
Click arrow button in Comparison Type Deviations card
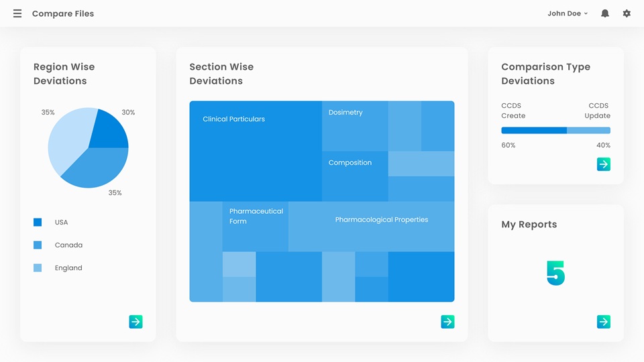click(x=604, y=164)
